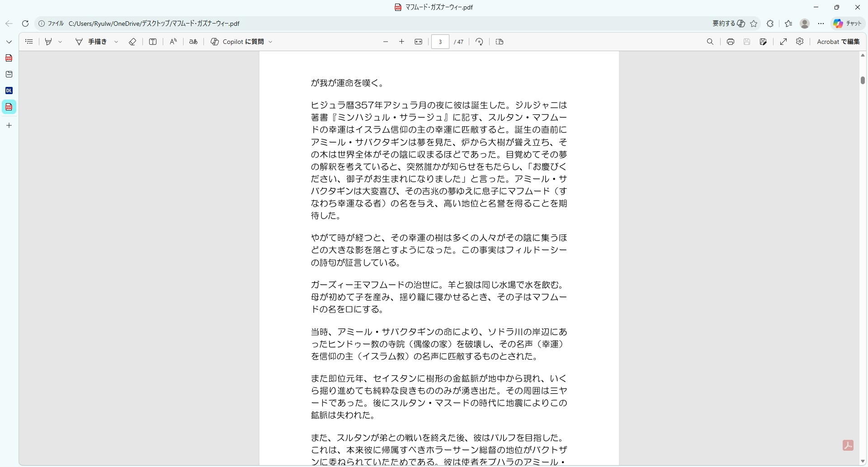Toggle page view layout mode
Screen dimensions: 868x467
[499, 42]
